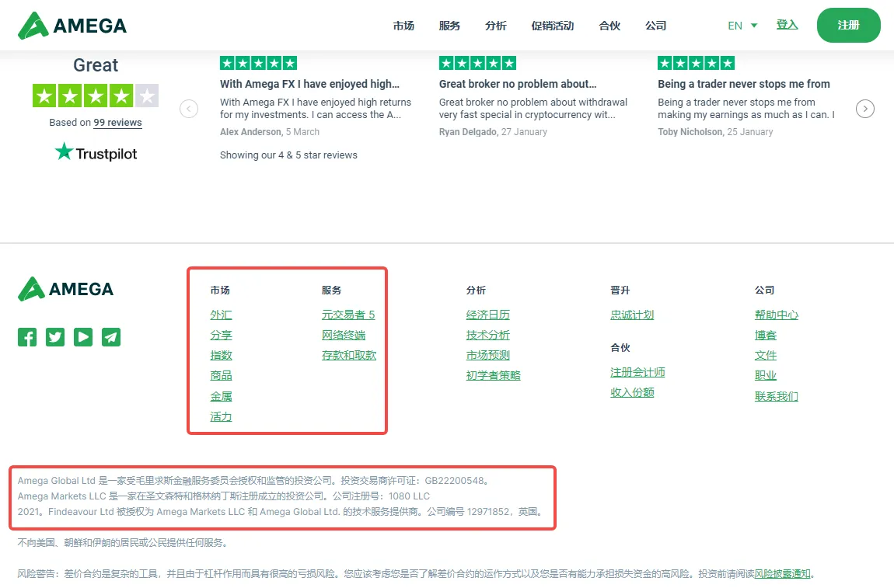This screenshot has height=588, width=894.
Task: Click the 活力 footer link
Action: (x=221, y=416)
